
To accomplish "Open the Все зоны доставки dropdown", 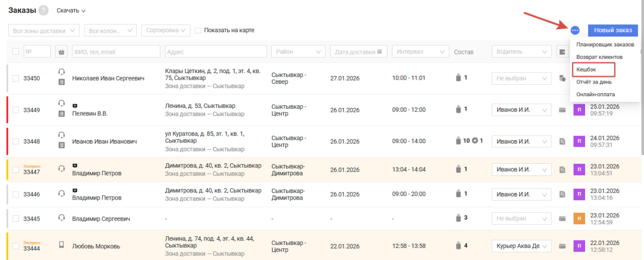I will 44,31.
